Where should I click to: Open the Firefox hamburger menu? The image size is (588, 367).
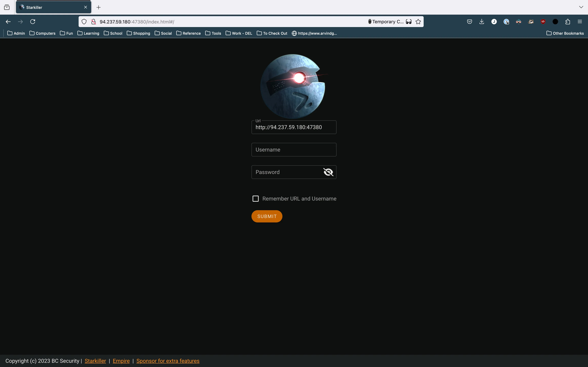580,22
